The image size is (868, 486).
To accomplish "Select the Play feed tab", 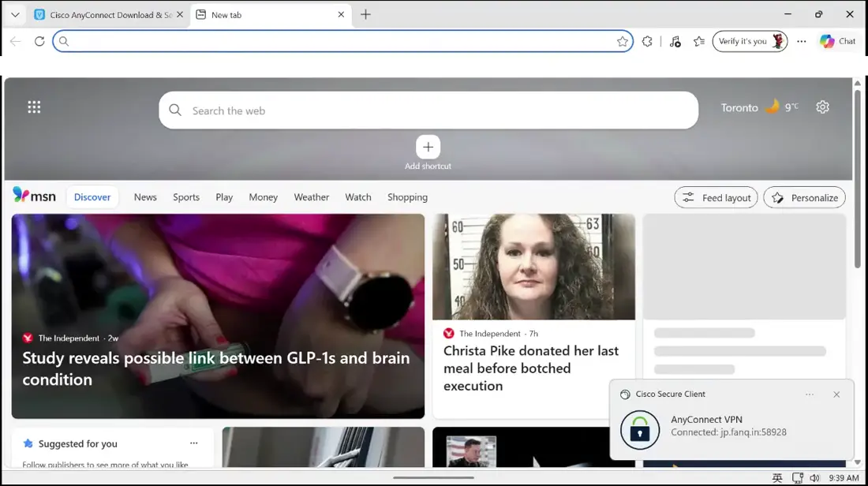I will click(x=224, y=197).
